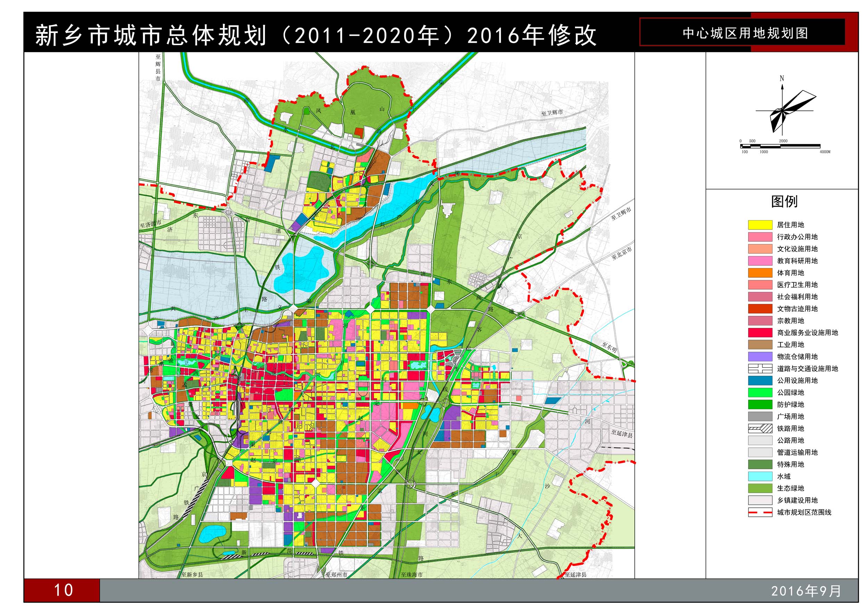
Task: Pick the 防护绿地 legend swatch
Action: coord(760,405)
